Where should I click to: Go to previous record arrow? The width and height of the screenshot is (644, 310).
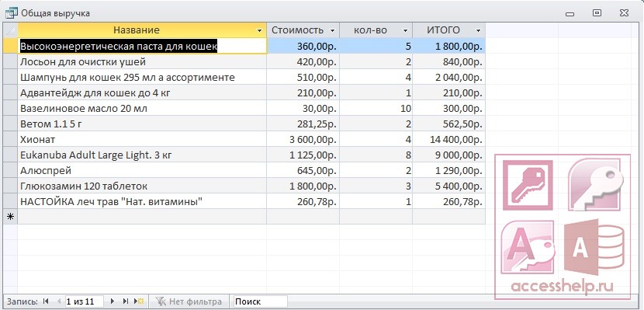click(58, 301)
